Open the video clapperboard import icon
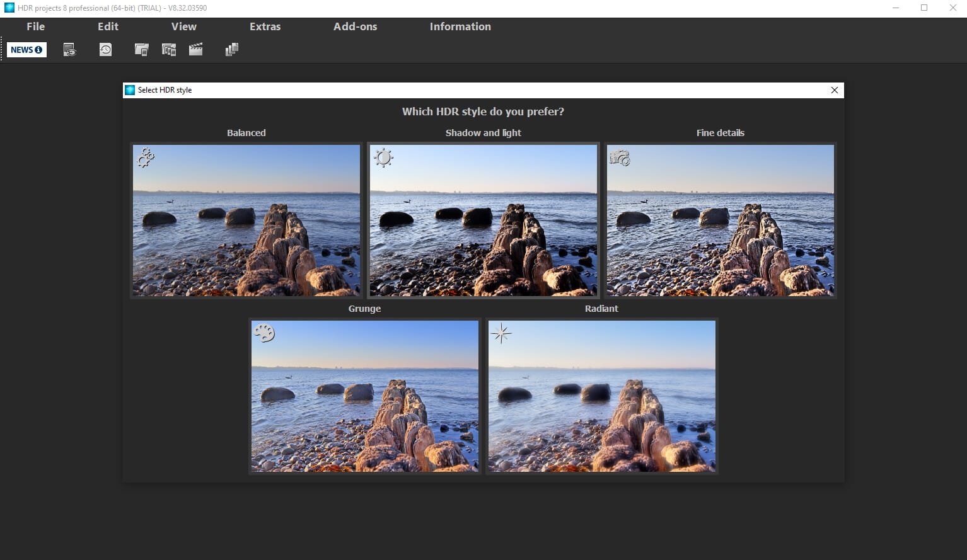Viewport: 967px width, 560px height. (x=196, y=50)
